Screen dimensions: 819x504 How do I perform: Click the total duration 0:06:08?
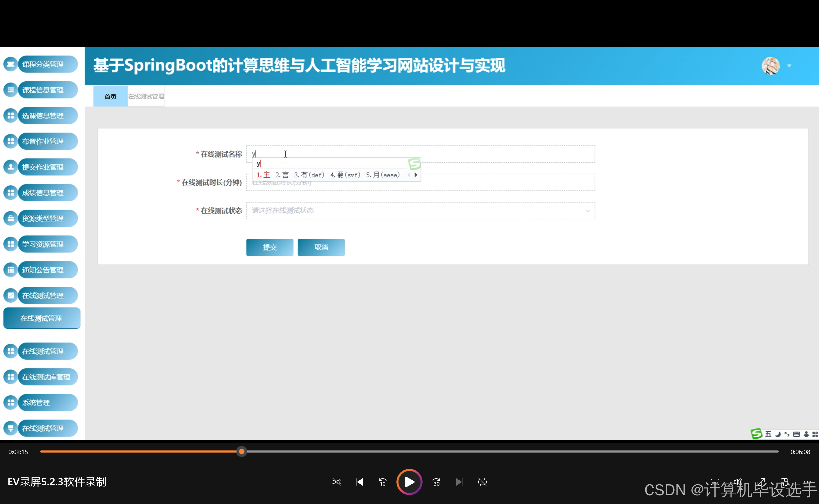click(800, 452)
